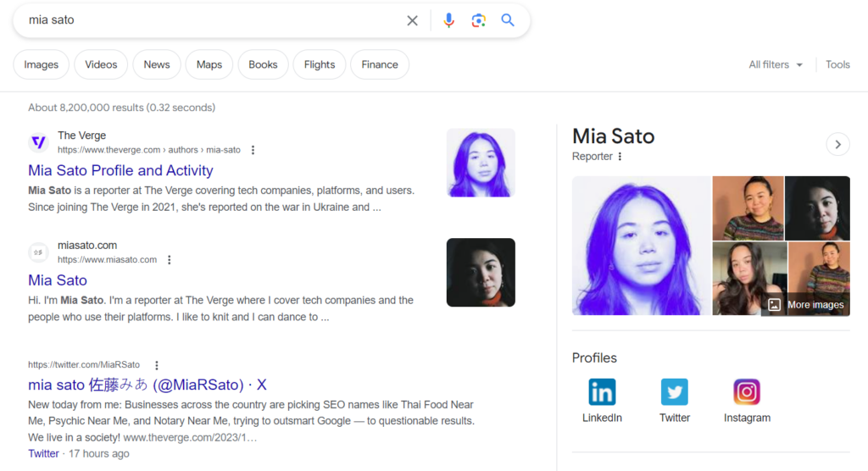
Task: Open the LinkedIn profile icon
Action: pyautogui.click(x=602, y=392)
